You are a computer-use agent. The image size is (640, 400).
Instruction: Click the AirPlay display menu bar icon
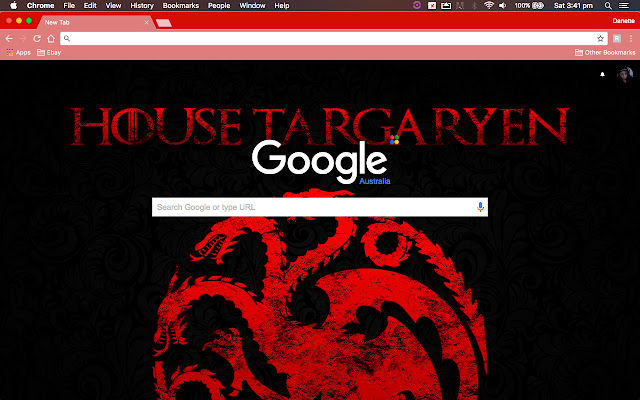click(x=446, y=6)
